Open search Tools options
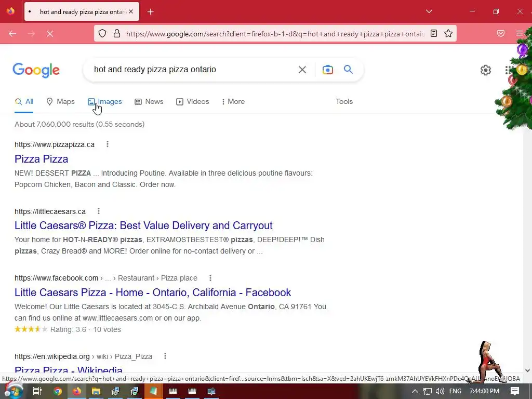Viewport: 532px width, 399px height. coord(344,101)
